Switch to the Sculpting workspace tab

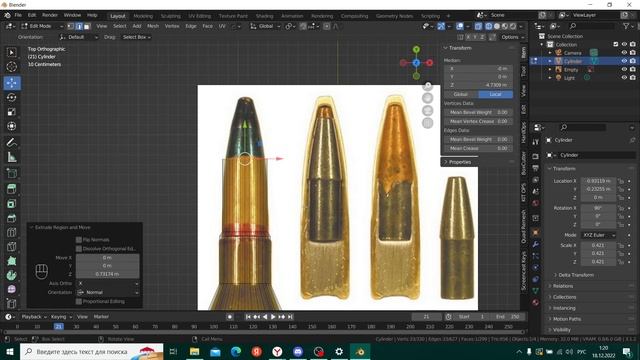tap(170, 16)
